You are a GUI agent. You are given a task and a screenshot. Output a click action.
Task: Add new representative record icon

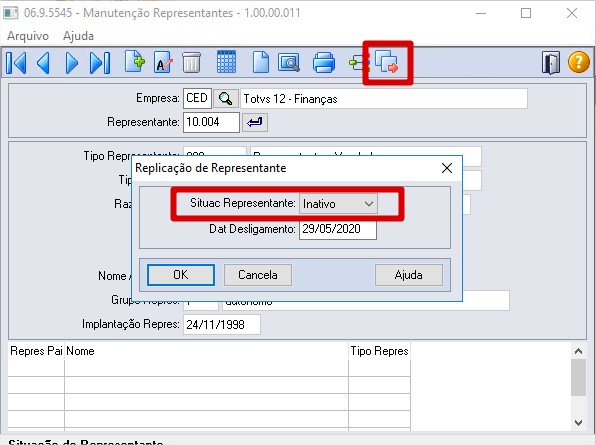tap(135, 62)
